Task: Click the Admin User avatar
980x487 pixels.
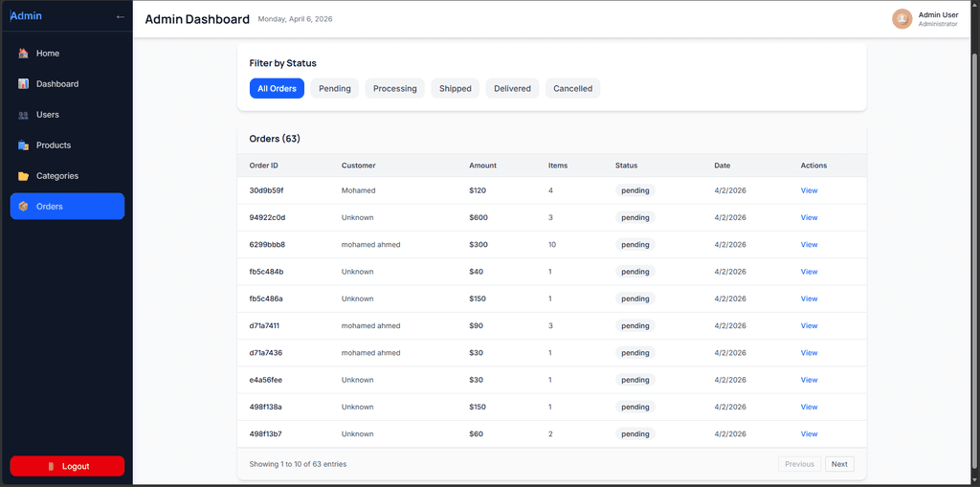Action: coord(902,19)
